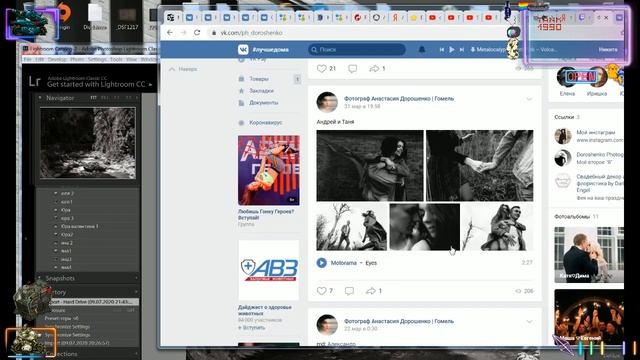
Task: Play the Motorama Eyes audio track
Action: coord(322,263)
